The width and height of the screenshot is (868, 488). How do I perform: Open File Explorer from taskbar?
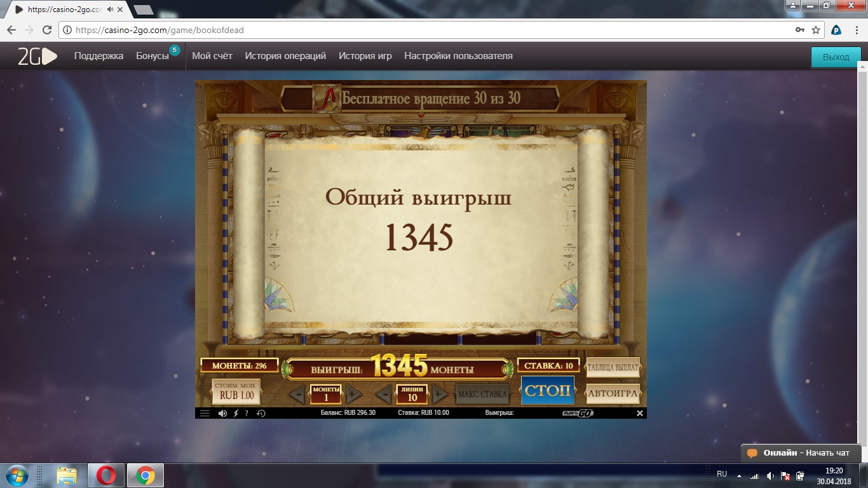point(67,475)
